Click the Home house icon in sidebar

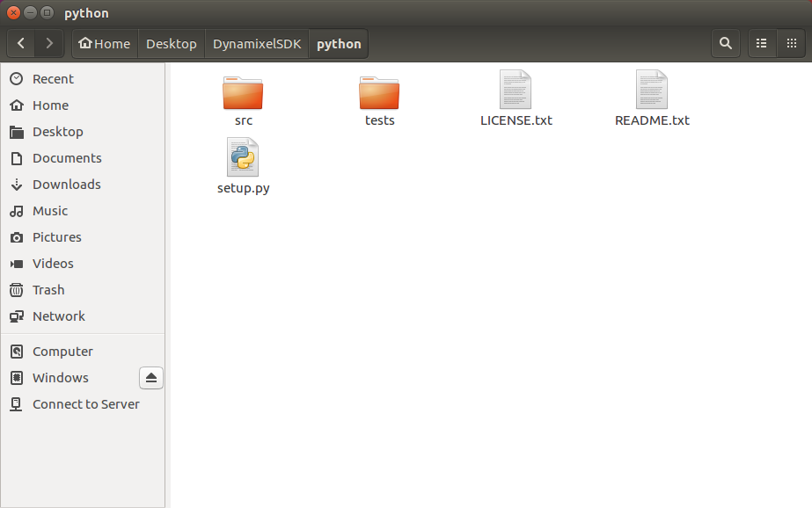[x=17, y=105]
